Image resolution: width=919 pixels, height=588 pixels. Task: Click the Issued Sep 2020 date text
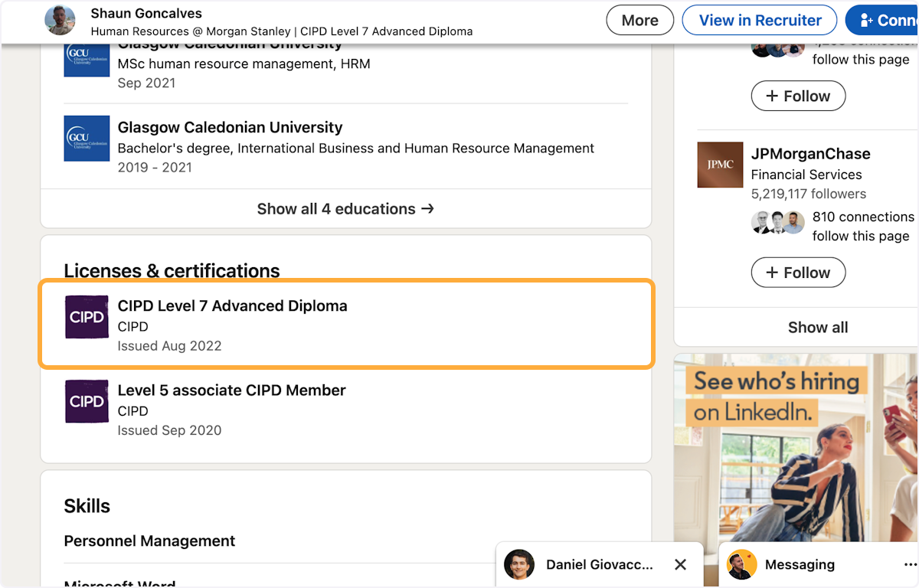[x=169, y=430]
